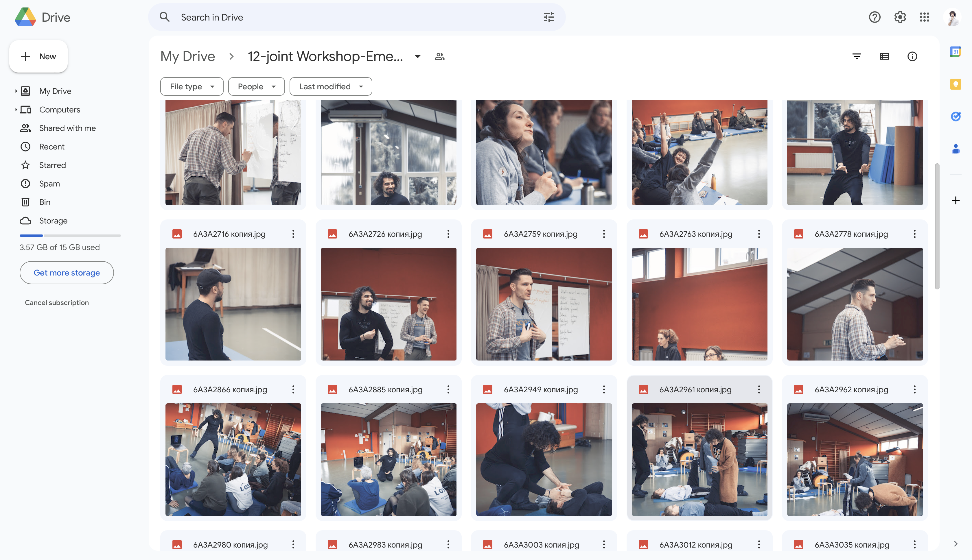Open more options for 6A3A2726 копия.jpg

pos(448,234)
